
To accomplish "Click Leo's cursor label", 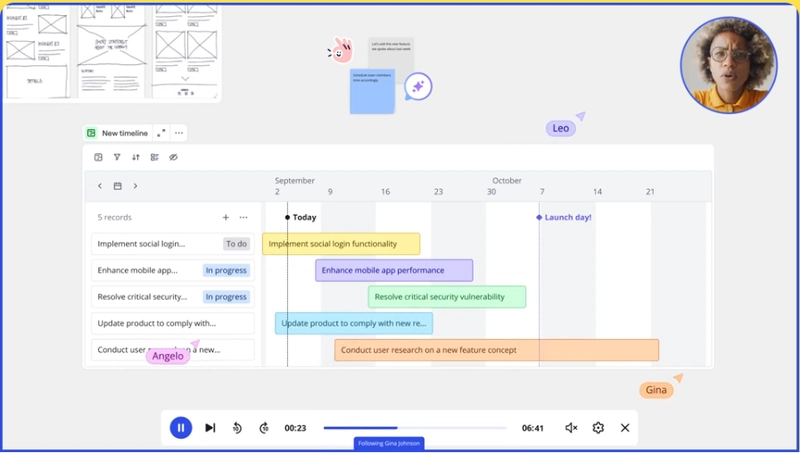I will click(x=560, y=129).
